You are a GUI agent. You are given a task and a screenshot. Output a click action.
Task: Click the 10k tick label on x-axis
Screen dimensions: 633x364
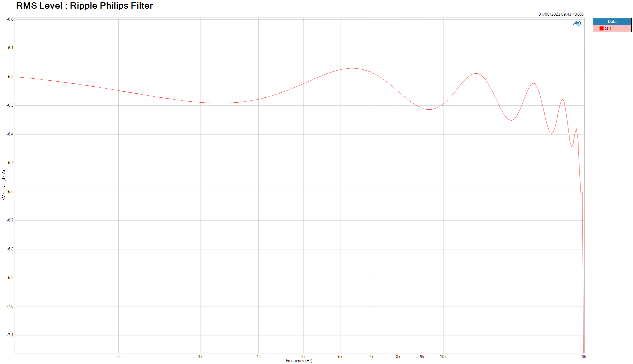tap(443, 357)
